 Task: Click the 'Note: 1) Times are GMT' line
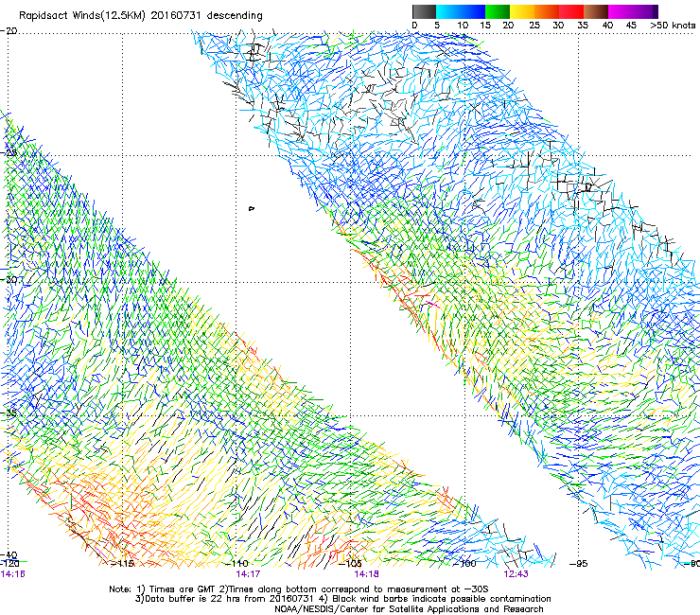coord(299,589)
